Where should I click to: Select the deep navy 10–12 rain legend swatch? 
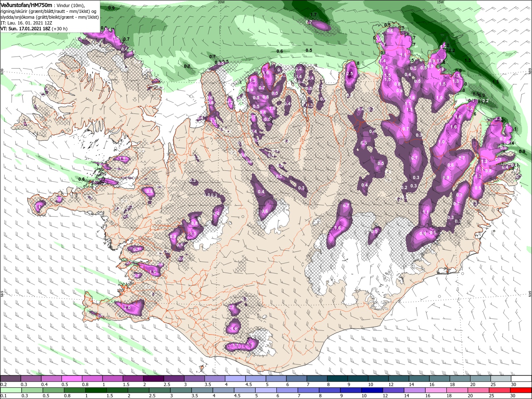[x=372, y=391]
